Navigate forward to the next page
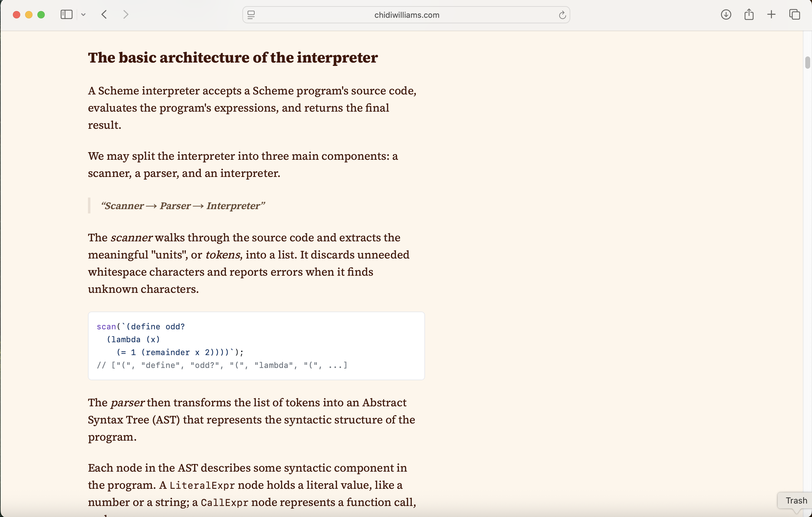This screenshot has height=517, width=812. (x=125, y=14)
